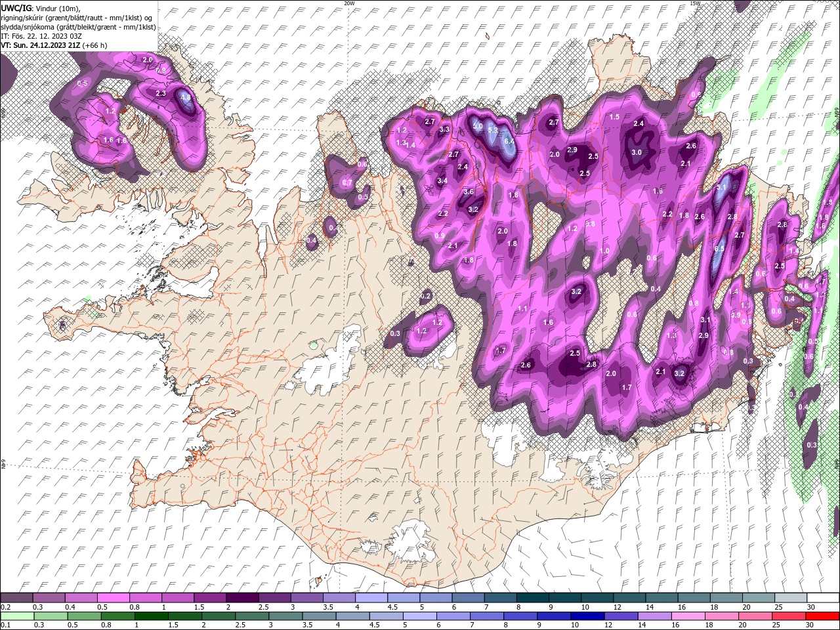
Task: Pick the violet 12–14 rain legend swatch
Action: (621, 616)
